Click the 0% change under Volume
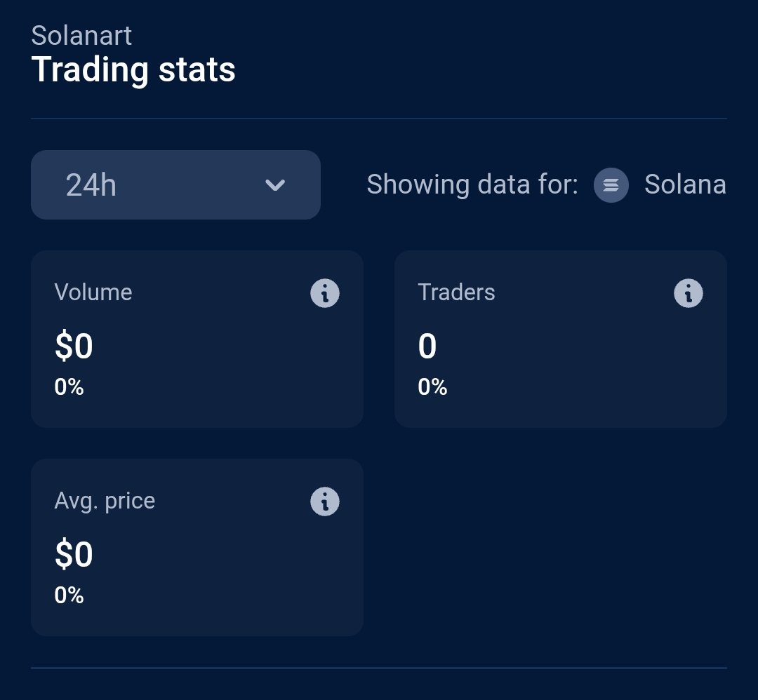The image size is (758, 700). tap(69, 387)
